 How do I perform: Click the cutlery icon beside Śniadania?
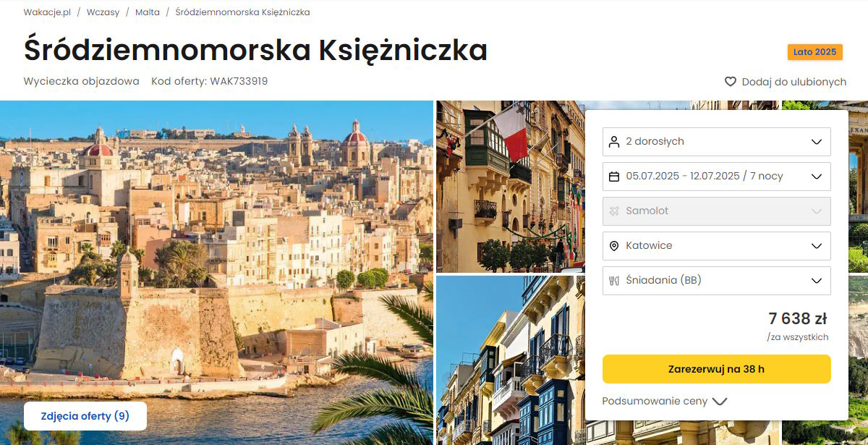tap(614, 281)
